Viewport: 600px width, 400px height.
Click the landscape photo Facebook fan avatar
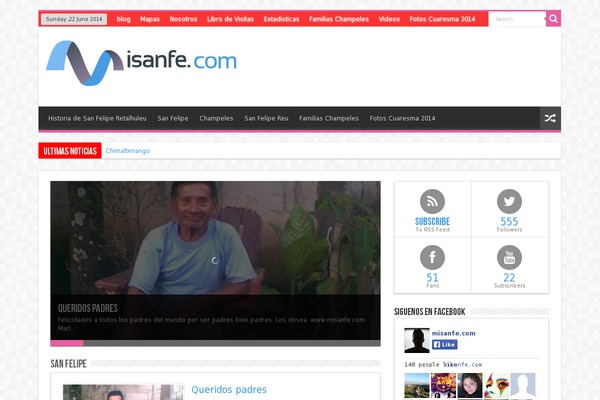pos(417,385)
